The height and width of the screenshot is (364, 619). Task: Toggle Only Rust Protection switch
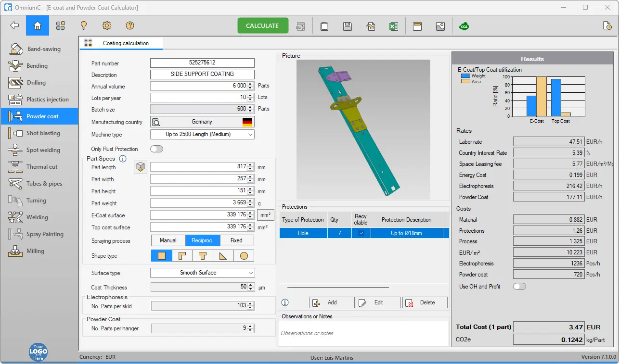157,149
